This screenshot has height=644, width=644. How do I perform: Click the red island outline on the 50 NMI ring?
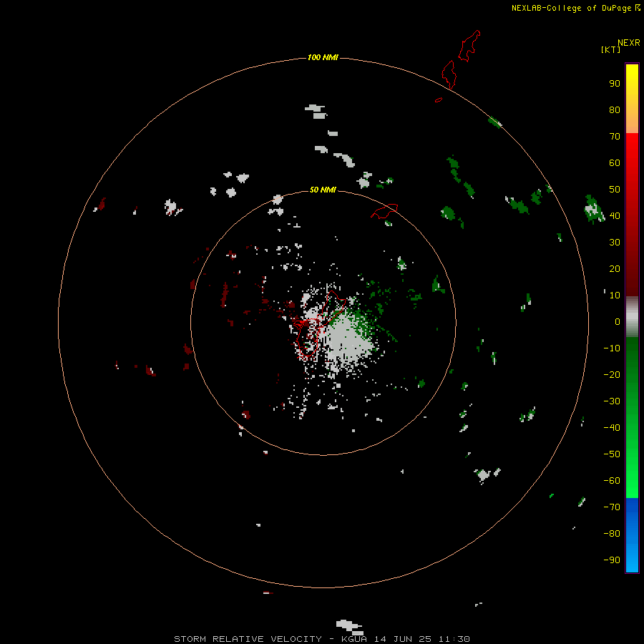tap(384, 211)
